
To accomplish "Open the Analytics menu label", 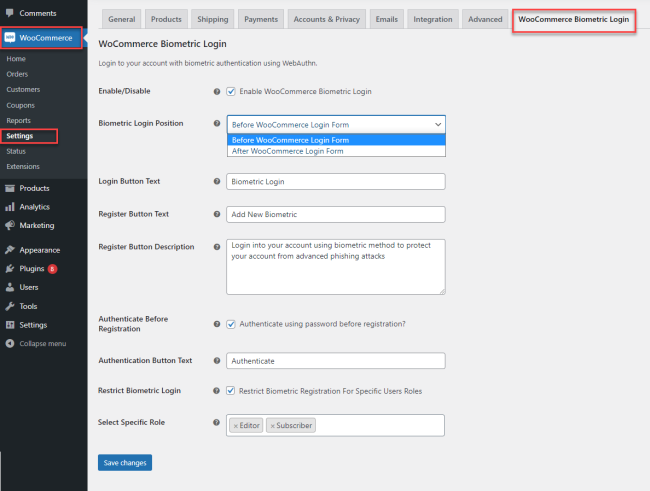I will 35,207.
